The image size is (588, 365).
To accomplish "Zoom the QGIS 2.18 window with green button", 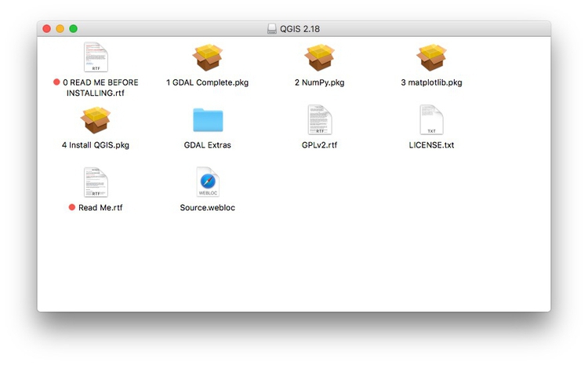I will tap(74, 28).
